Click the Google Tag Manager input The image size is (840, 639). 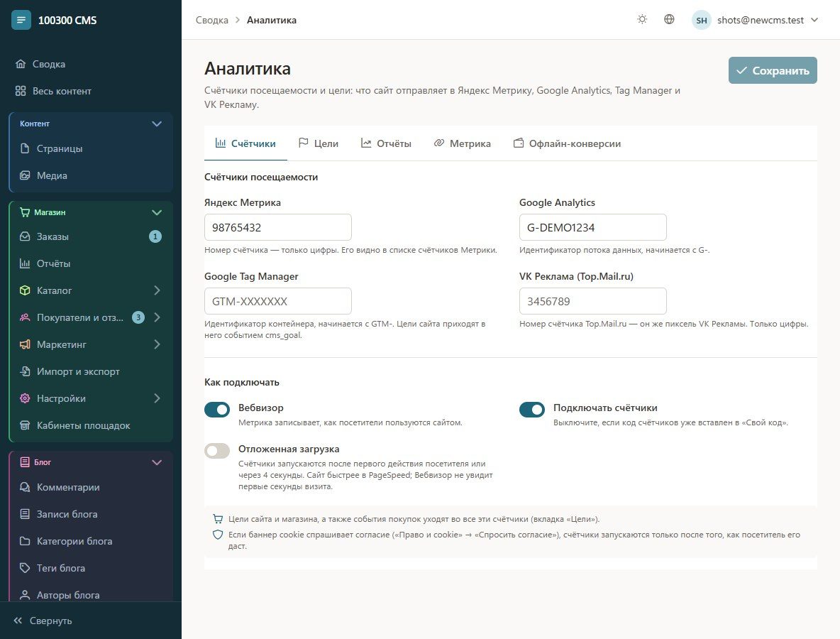[277, 301]
